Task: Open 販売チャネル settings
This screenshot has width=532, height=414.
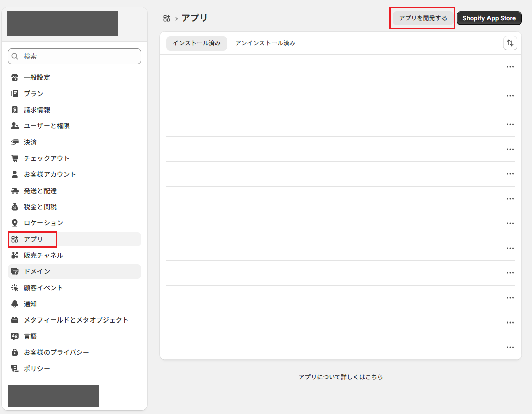Action: click(x=74, y=255)
